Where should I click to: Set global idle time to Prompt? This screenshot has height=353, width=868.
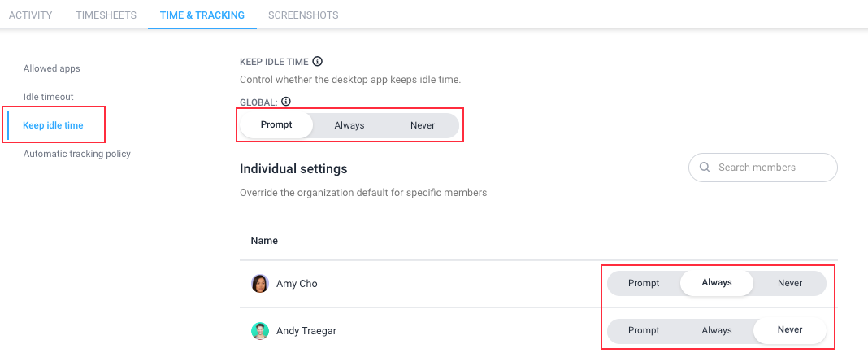pyautogui.click(x=276, y=125)
